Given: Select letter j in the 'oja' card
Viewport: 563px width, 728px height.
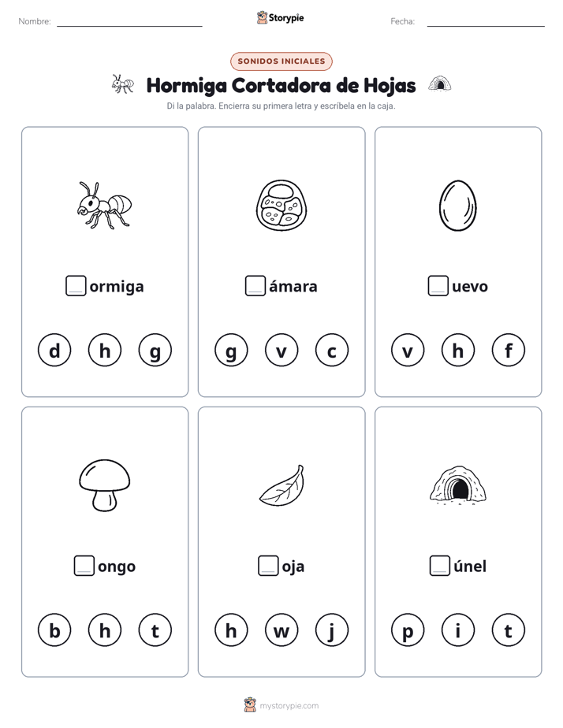Looking at the screenshot, I should [x=332, y=630].
